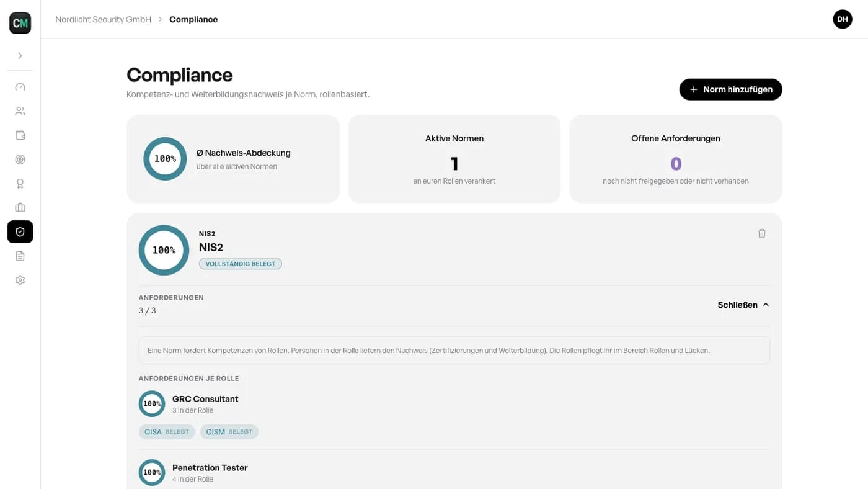
Task: Open the DH user avatar menu
Action: (x=843, y=19)
